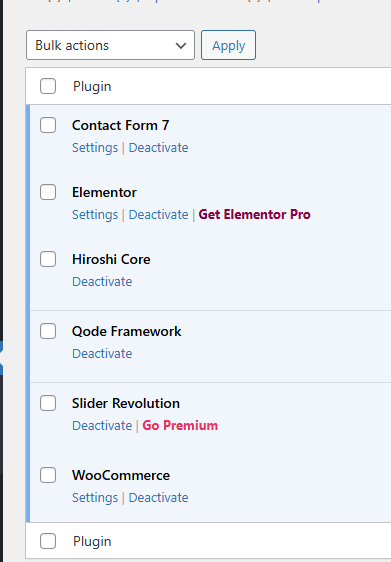Deactivate the Qode Framework plugin

point(102,354)
